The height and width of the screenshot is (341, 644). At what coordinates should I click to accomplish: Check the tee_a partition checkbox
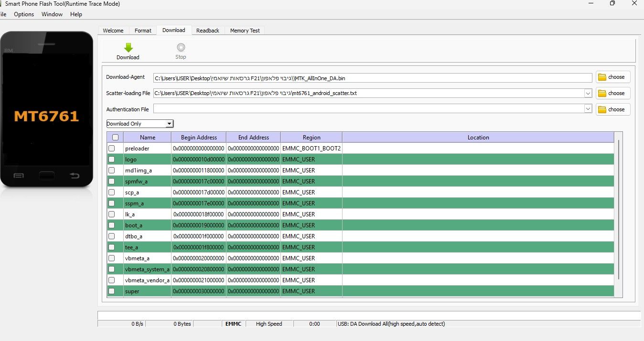[112, 247]
